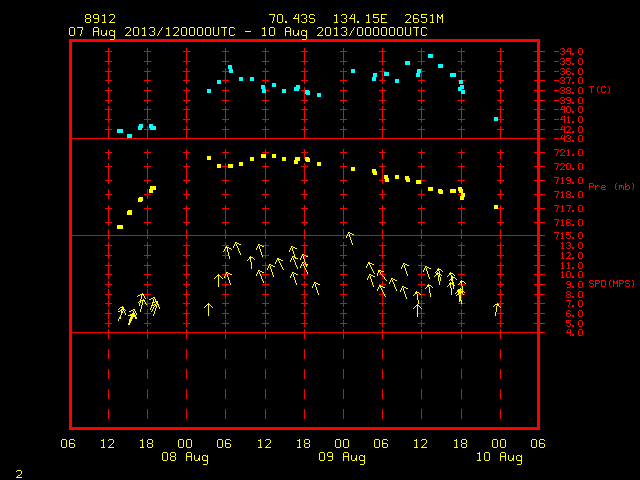The width and height of the screenshot is (640, 480).
Task: Click the lowest yellow pressure point near 716.0
Action: point(120,227)
